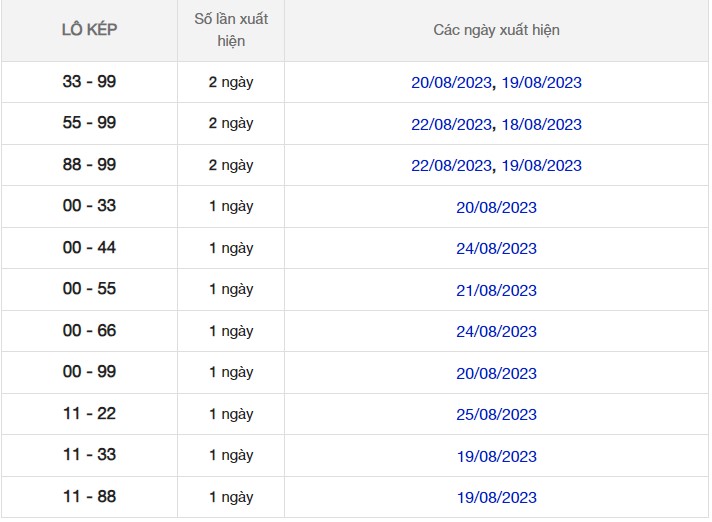Image resolution: width=712 pixels, height=522 pixels.
Task: Click 22/08/2023 link in 88 - 99 row
Action: click(x=451, y=166)
